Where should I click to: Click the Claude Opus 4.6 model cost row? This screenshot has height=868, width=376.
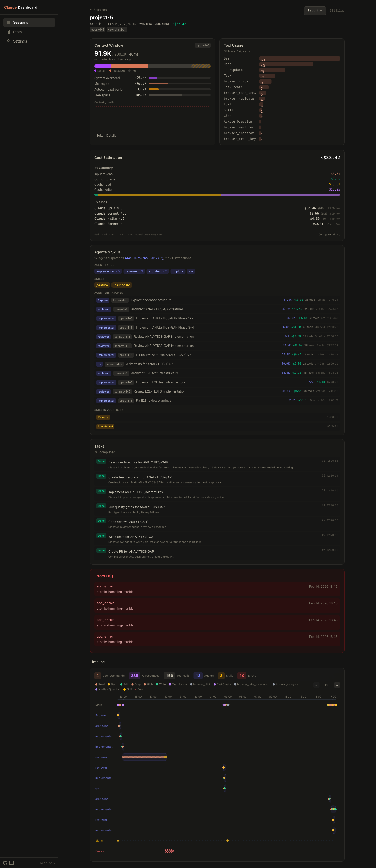pyautogui.click(x=217, y=208)
